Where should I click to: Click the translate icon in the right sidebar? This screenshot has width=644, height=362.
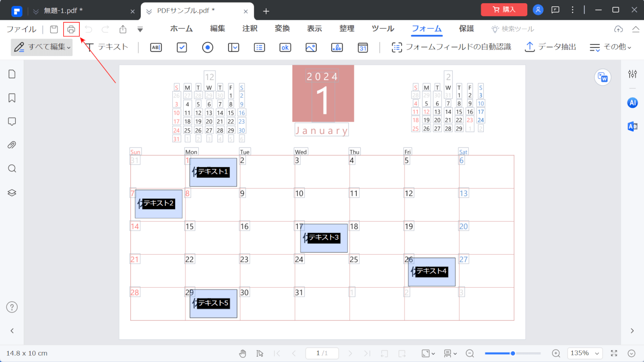(633, 126)
